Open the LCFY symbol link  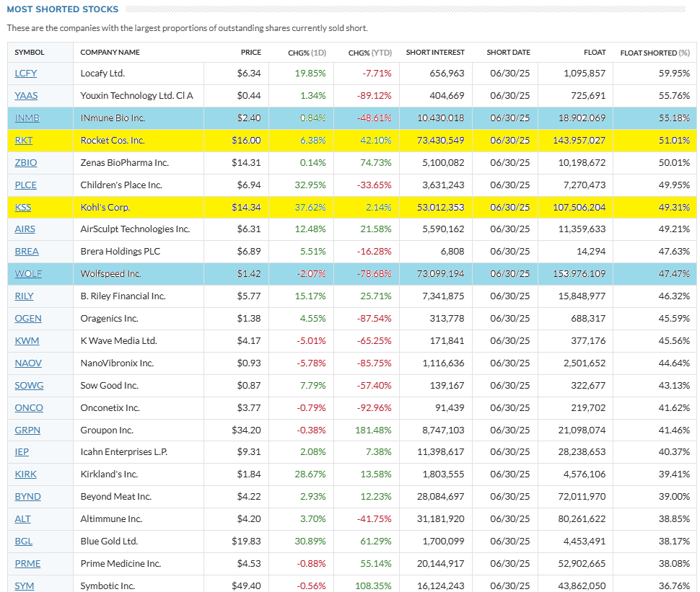coord(25,73)
